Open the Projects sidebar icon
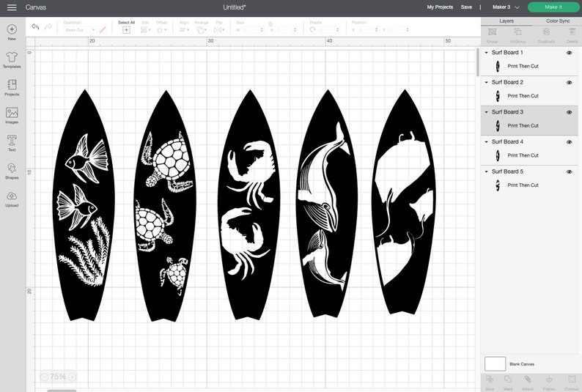 (x=12, y=84)
